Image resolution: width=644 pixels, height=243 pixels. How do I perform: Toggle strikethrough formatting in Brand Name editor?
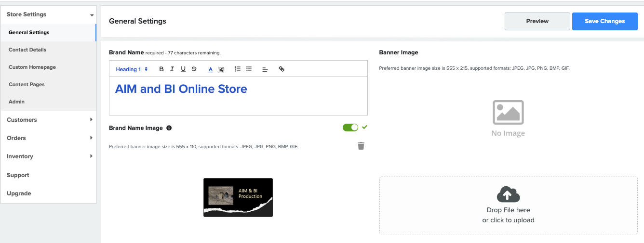(194, 69)
